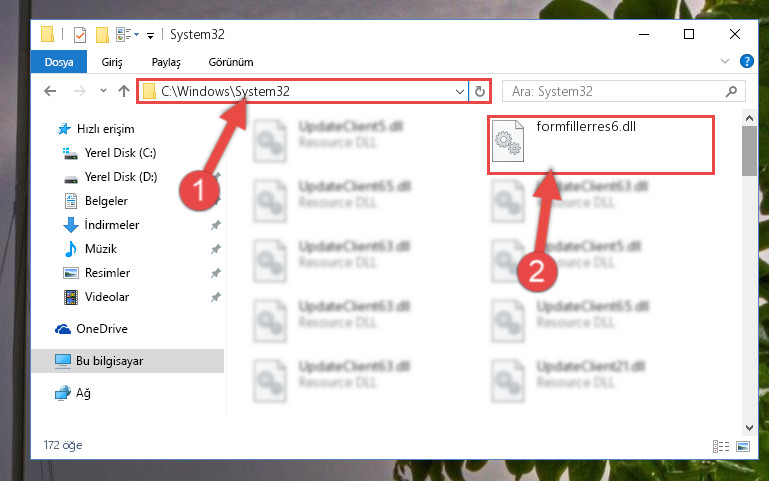Go up one folder level arrow
This screenshot has width=769, height=481.
click(124, 91)
